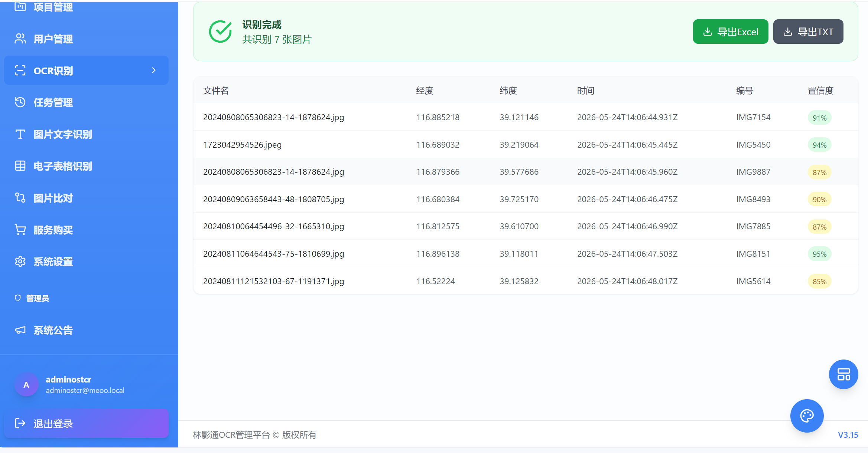Open 系统设置 settings
Screen dimensions: 868x453
(x=86, y=262)
